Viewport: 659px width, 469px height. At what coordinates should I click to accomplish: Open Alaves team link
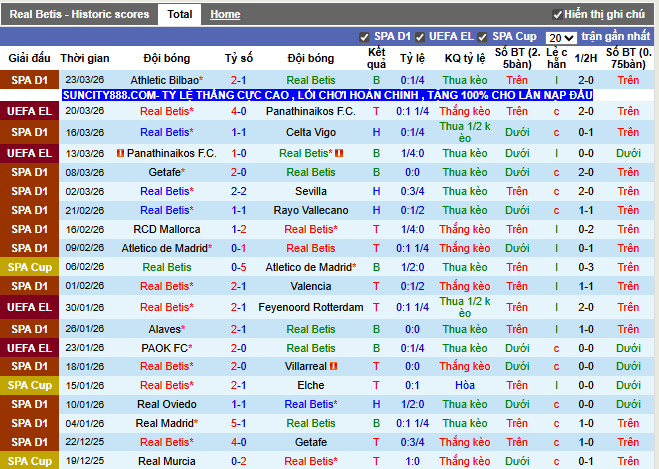point(167,329)
